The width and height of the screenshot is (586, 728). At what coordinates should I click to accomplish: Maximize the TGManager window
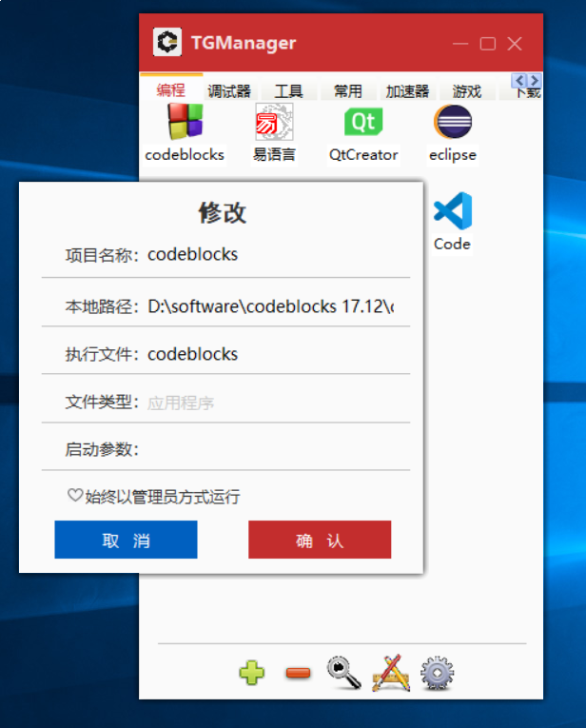pyautogui.click(x=488, y=44)
